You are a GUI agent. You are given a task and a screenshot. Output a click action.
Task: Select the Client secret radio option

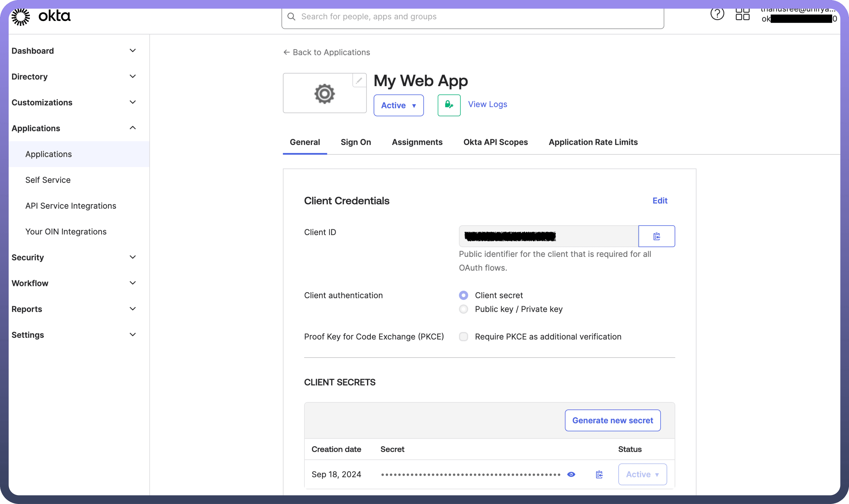[x=463, y=295]
